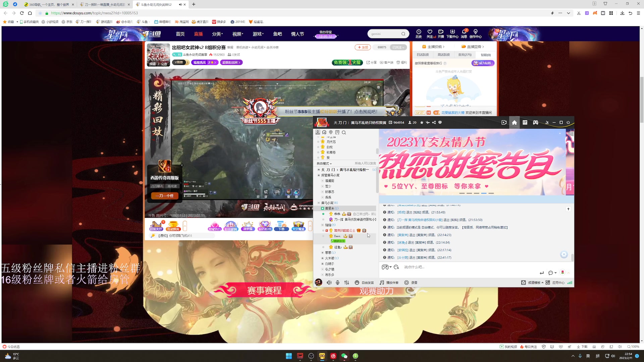Open WeChat from the Windows taskbar

click(344, 356)
